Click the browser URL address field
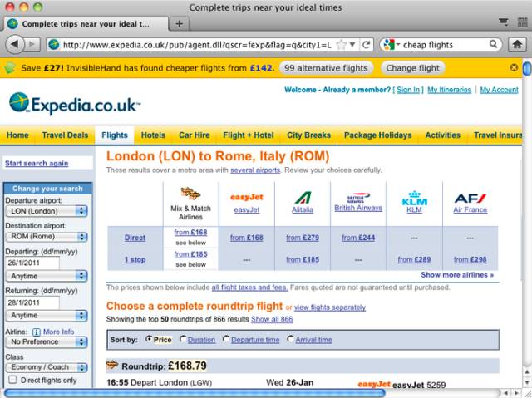 click(197, 44)
